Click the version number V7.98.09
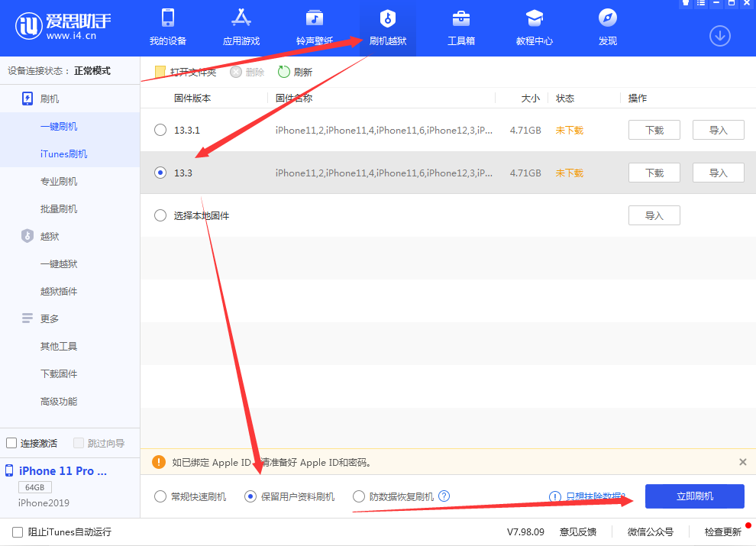The height and width of the screenshot is (546, 756). 525,532
